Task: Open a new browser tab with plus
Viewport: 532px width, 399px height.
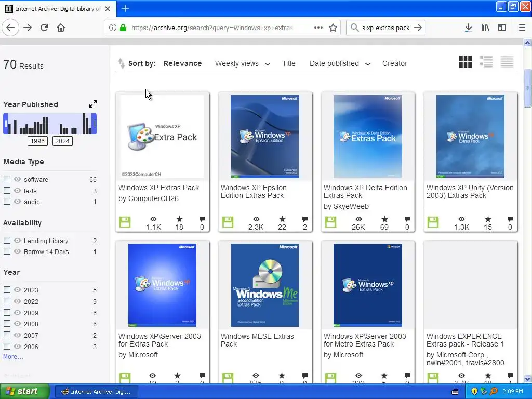Action: (x=125, y=8)
